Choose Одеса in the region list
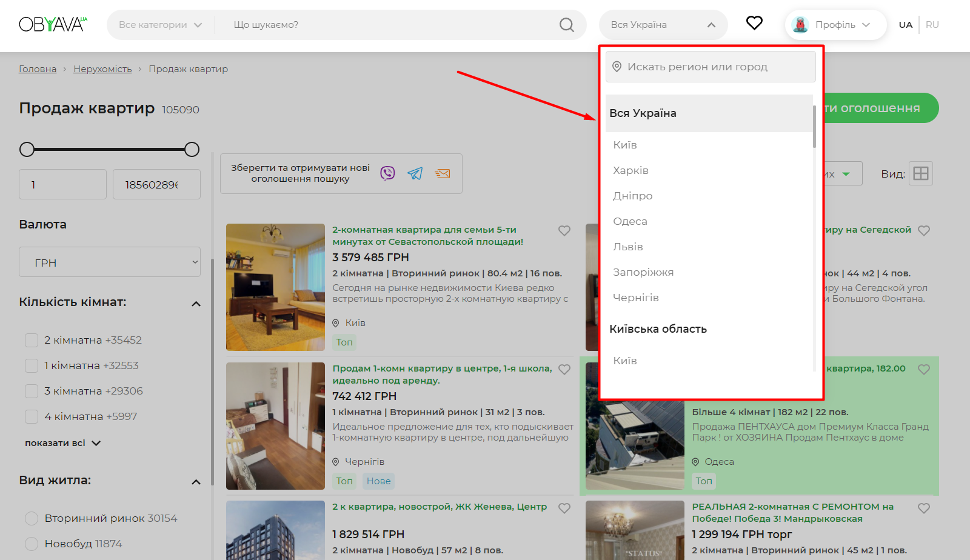 630,221
